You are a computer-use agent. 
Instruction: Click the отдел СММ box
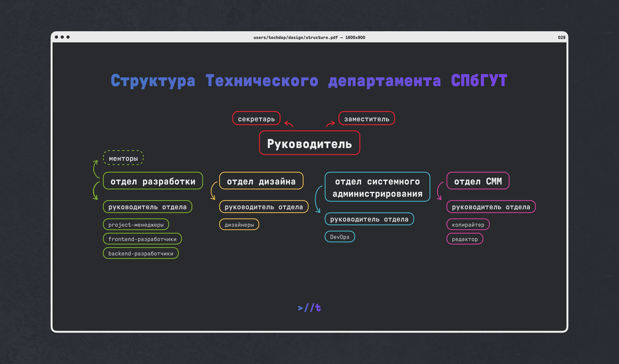(478, 181)
